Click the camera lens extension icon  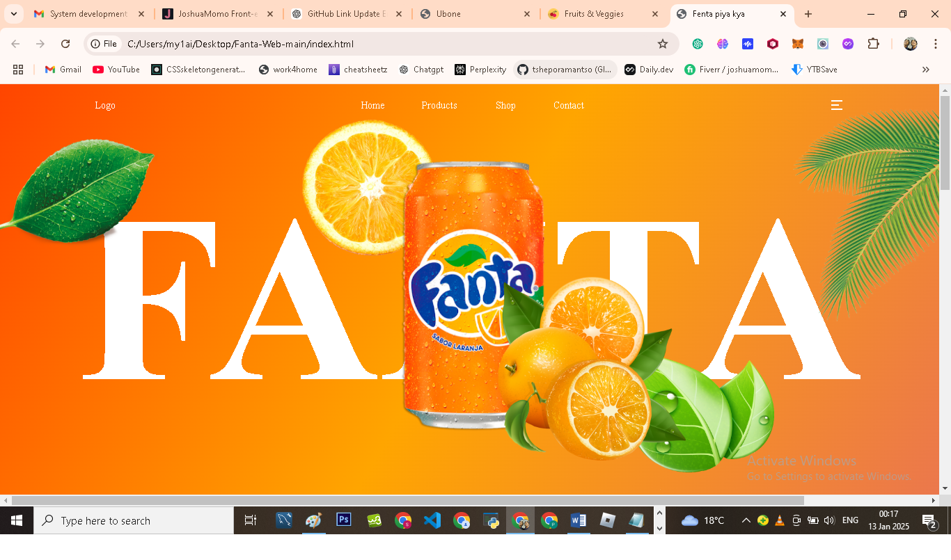(x=823, y=44)
